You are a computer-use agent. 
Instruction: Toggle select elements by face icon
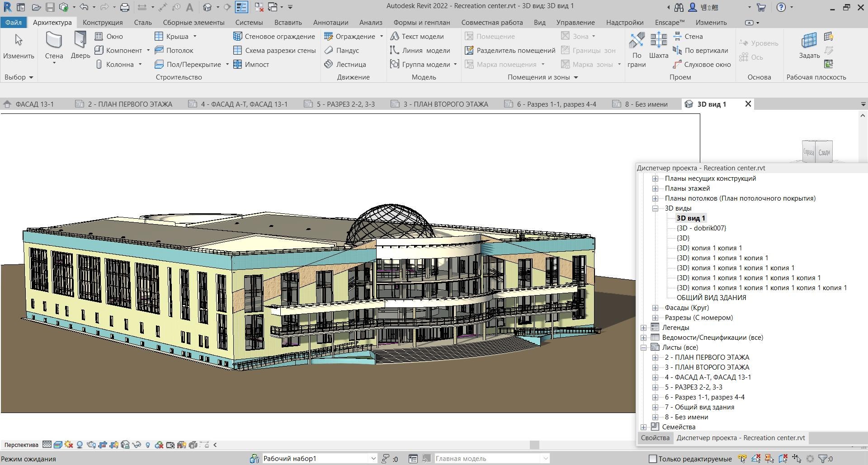pos(783,459)
